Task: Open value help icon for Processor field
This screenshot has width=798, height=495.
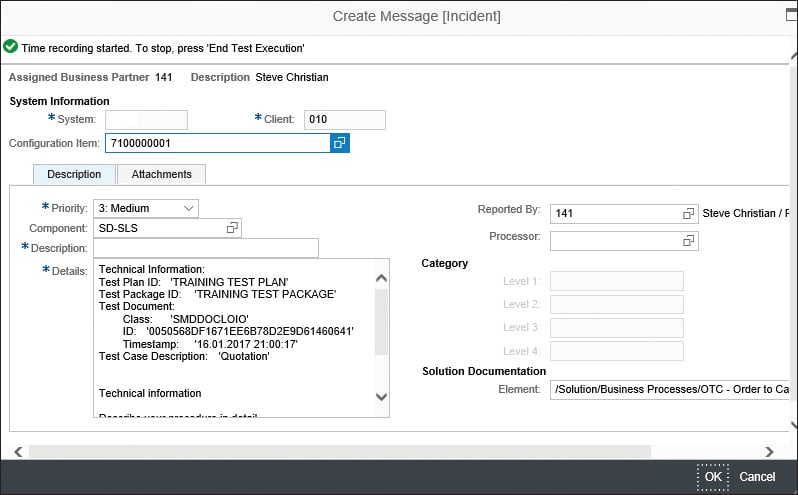Action: pyautogui.click(x=688, y=241)
